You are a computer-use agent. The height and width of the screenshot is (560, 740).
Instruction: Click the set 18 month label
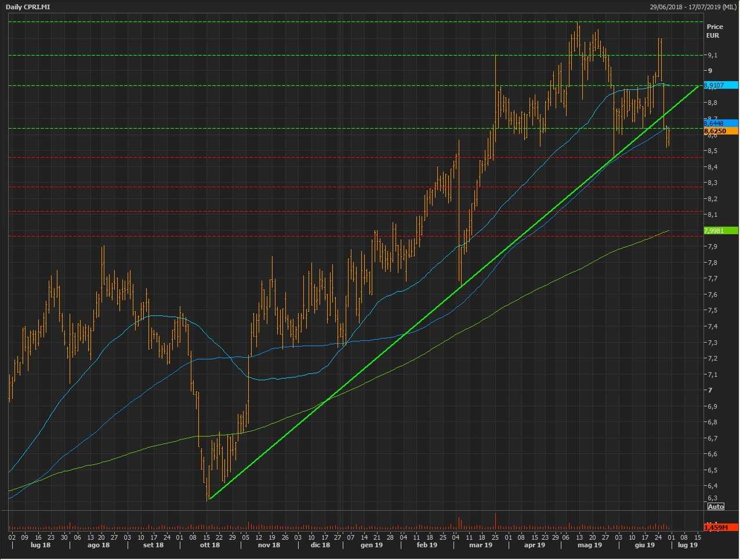point(153,545)
